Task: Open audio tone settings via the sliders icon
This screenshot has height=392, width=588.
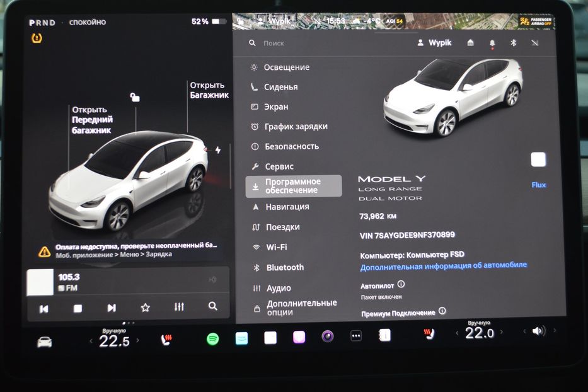Action: (x=178, y=306)
